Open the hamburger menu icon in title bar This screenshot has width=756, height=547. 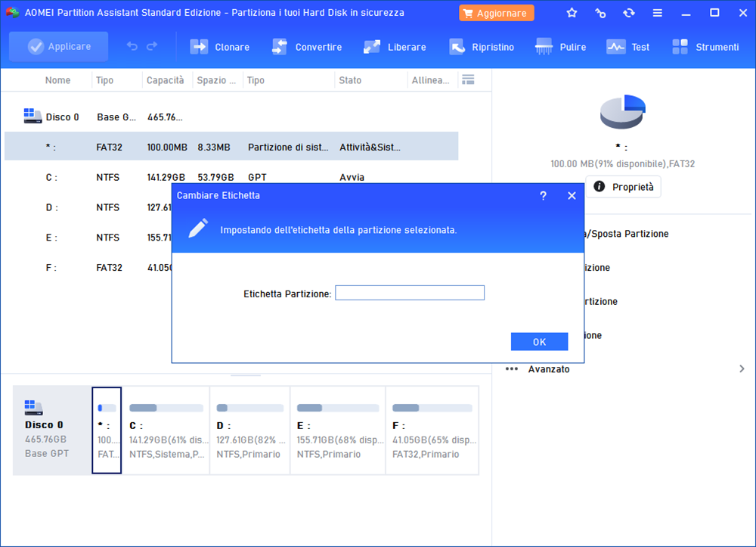pyautogui.click(x=657, y=13)
